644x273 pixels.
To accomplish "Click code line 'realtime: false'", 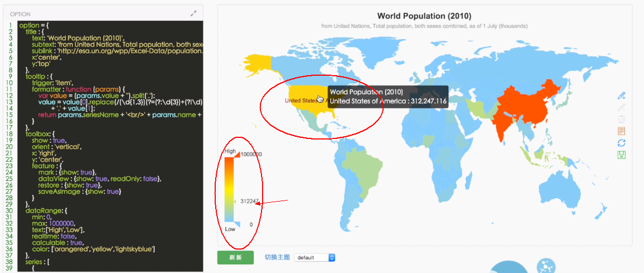I will click(x=54, y=236).
